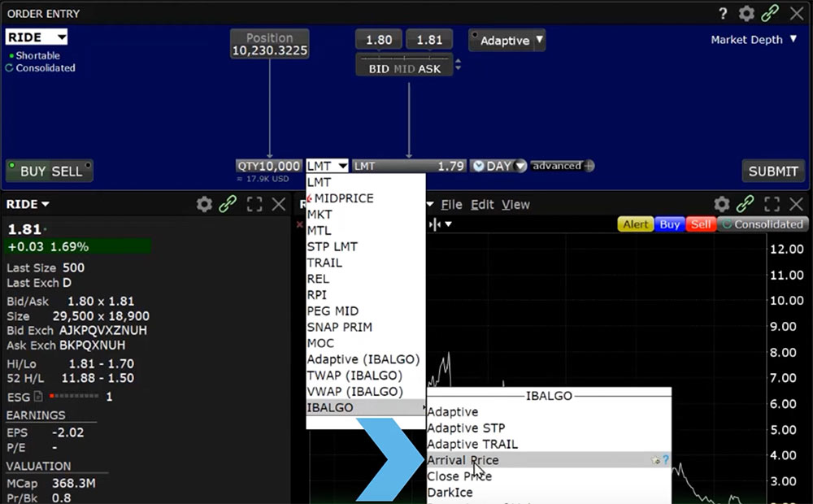813x504 pixels.
Task: Click the QTY 10,000 quantity field
Action: (x=268, y=166)
